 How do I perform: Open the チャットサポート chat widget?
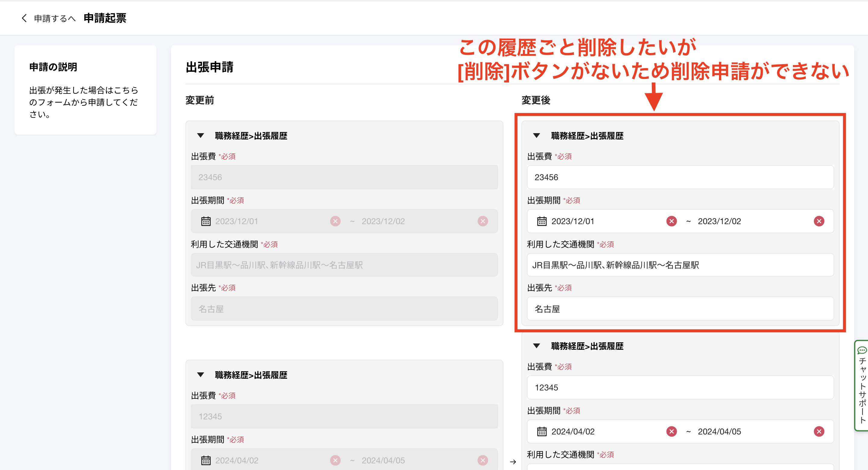coord(862,385)
